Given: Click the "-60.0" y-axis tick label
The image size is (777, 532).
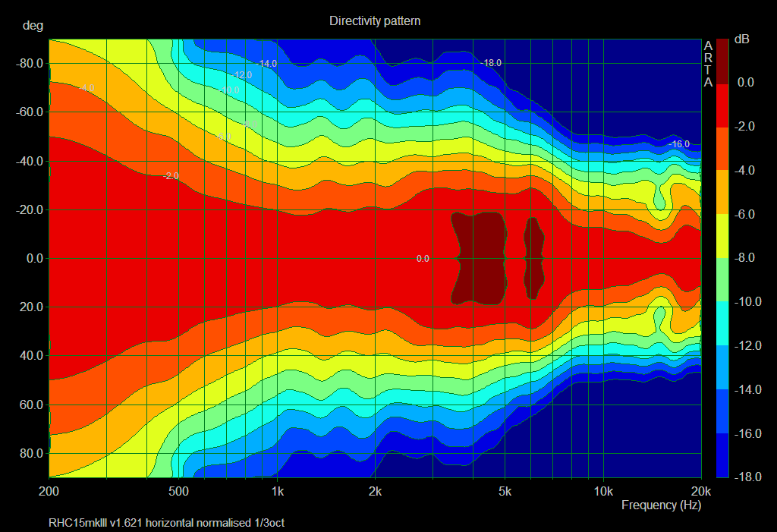Looking at the screenshot, I should click(x=30, y=112).
